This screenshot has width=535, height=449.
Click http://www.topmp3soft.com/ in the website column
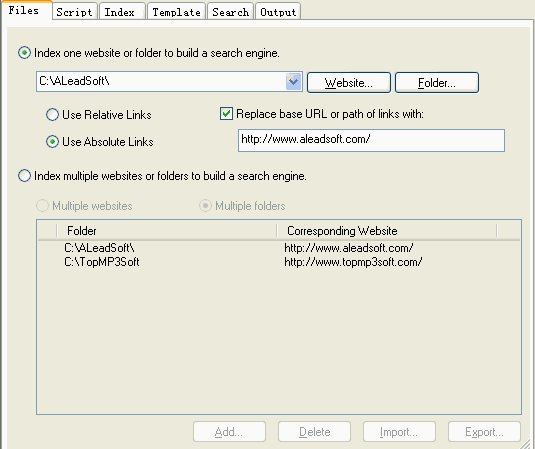pyautogui.click(x=353, y=262)
